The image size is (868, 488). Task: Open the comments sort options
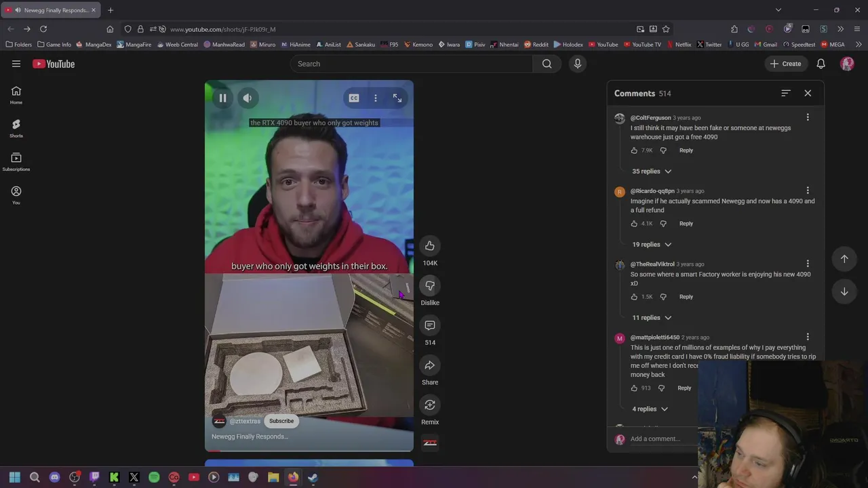pyautogui.click(x=785, y=93)
